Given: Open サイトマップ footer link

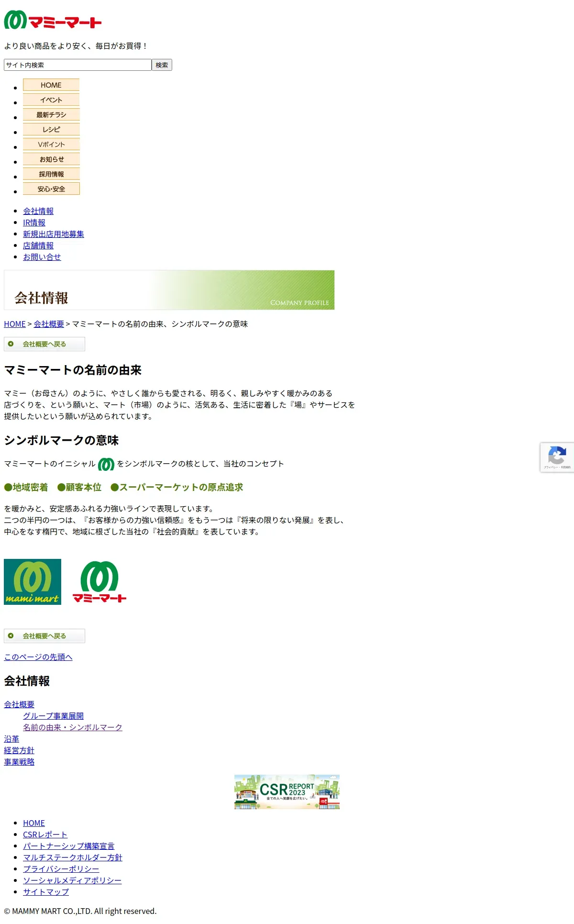Looking at the screenshot, I should click(x=46, y=892).
